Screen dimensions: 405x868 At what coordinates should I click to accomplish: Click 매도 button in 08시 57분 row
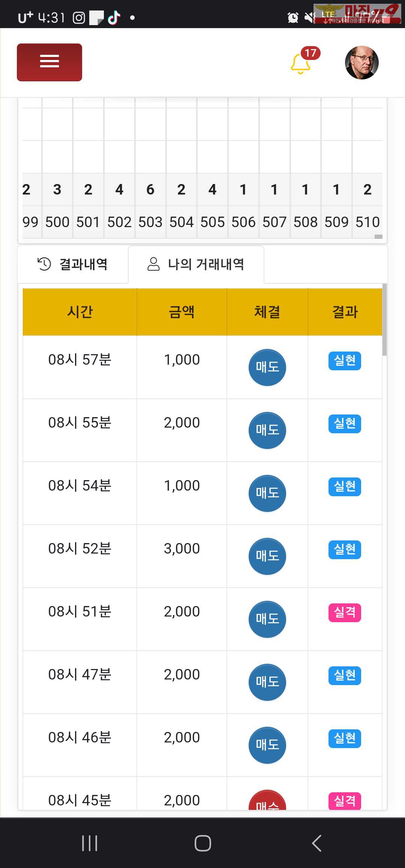pyautogui.click(x=267, y=367)
